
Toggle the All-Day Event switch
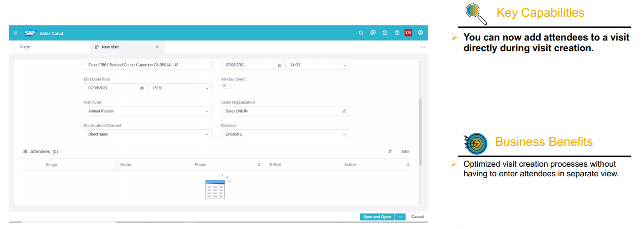pyautogui.click(x=225, y=86)
